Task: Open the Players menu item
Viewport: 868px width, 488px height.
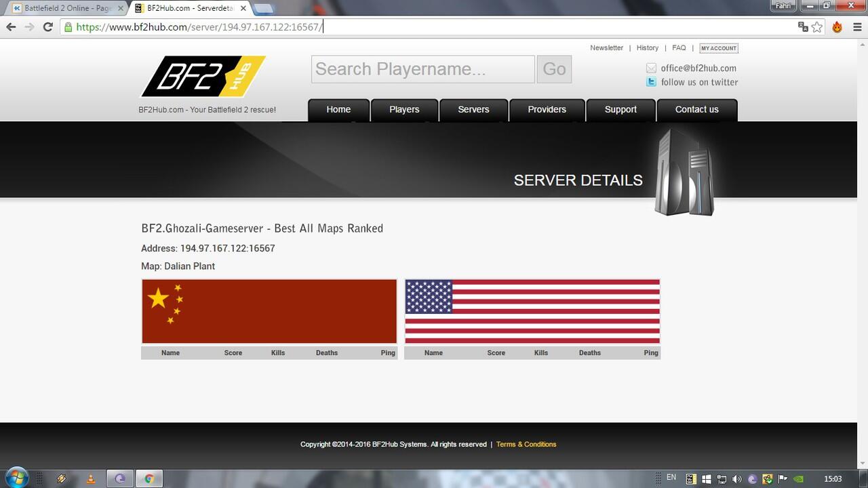Action: pyautogui.click(x=404, y=110)
